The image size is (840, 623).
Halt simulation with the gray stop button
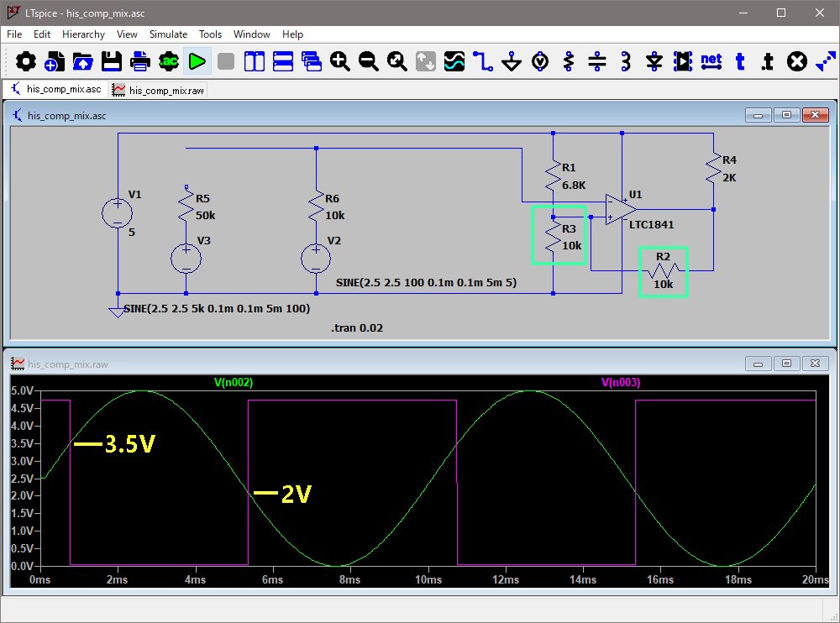point(225,61)
